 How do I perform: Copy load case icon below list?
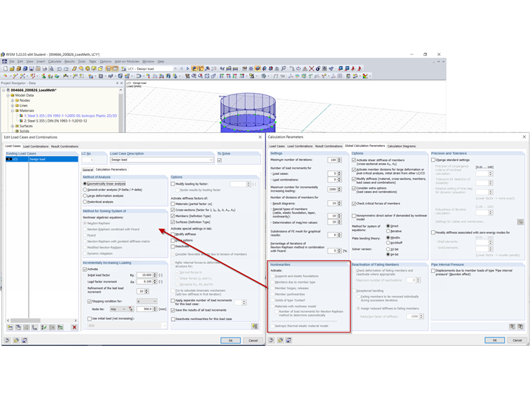pyautogui.click(x=18, y=328)
